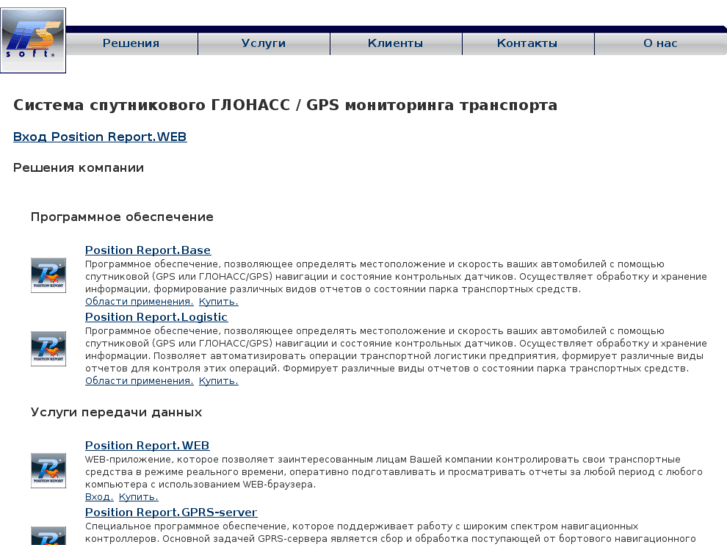This screenshot has height=545, width=727.
Task: Click Области применения under Position Report.Base
Action: (x=139, y=301)
